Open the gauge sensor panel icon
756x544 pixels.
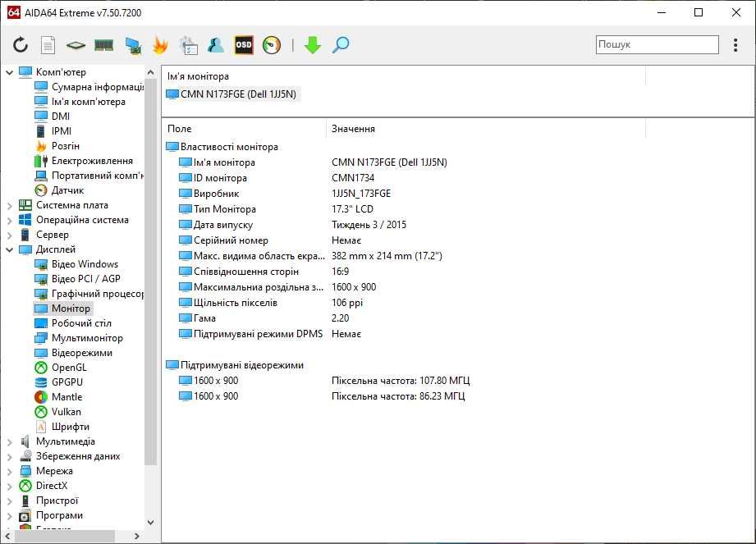pos(272,45)
